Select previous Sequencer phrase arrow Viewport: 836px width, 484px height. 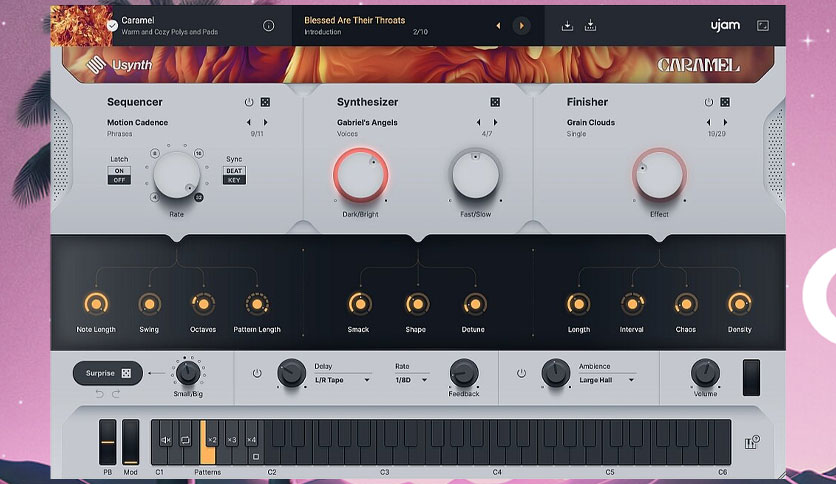click(248, 123)
